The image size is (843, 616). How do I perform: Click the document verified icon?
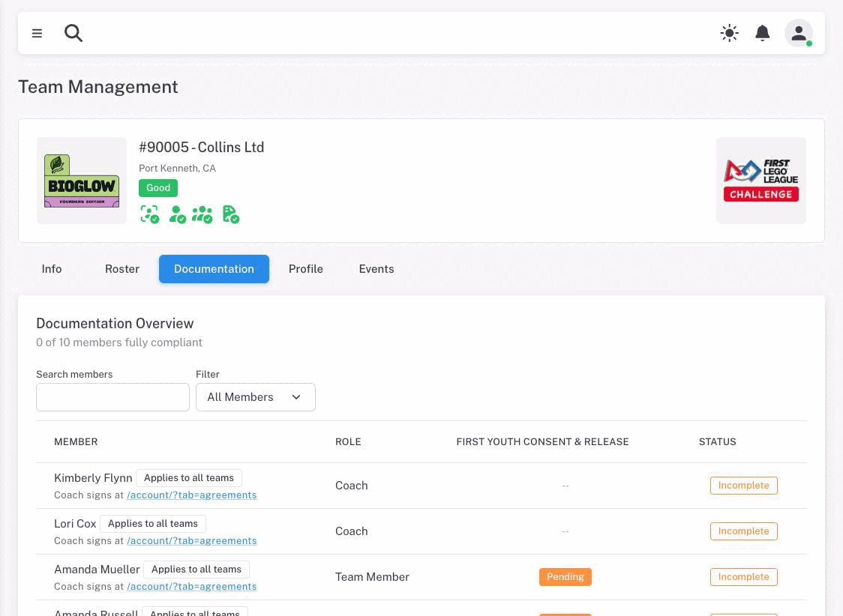(x=231, y=214)
